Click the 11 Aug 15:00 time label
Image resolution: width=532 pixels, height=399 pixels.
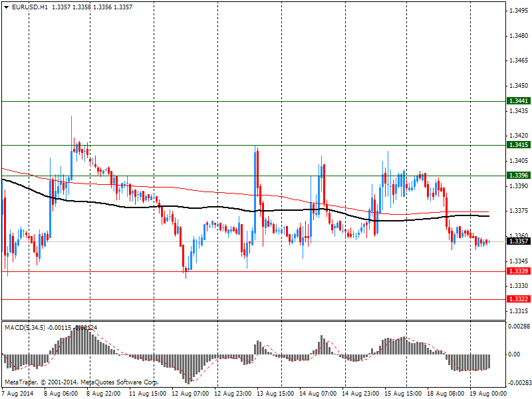[148, 394]
